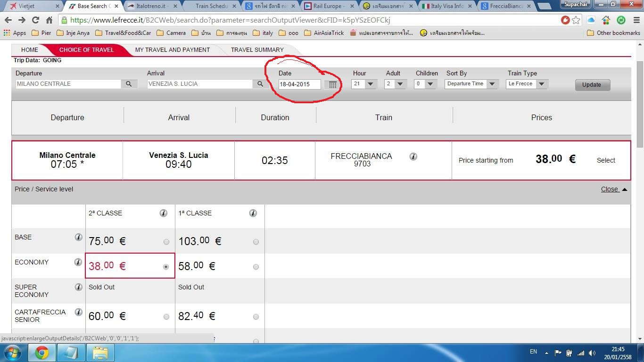Image resolution: width=644 pixels, height=362 pixels.
Task: Select ECONOMY fare in 2ª CLASSE at 38.00 €
Action: [166, 267]
